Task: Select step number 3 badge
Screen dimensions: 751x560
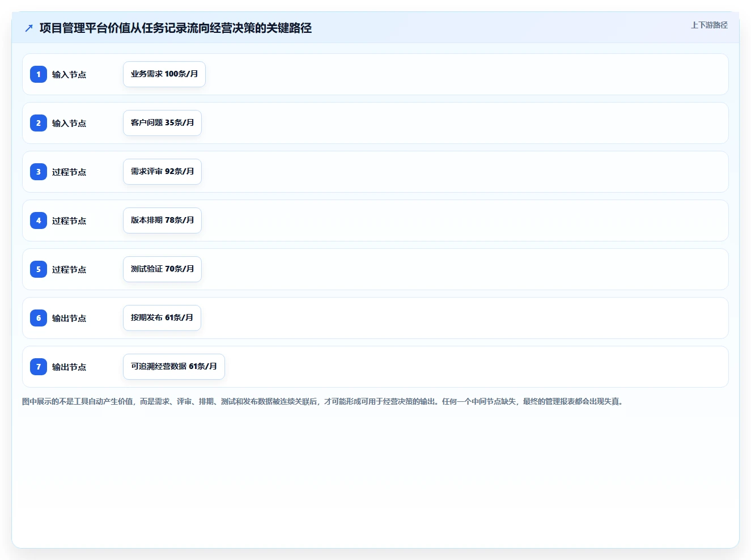Action: (x=39, y=172)
